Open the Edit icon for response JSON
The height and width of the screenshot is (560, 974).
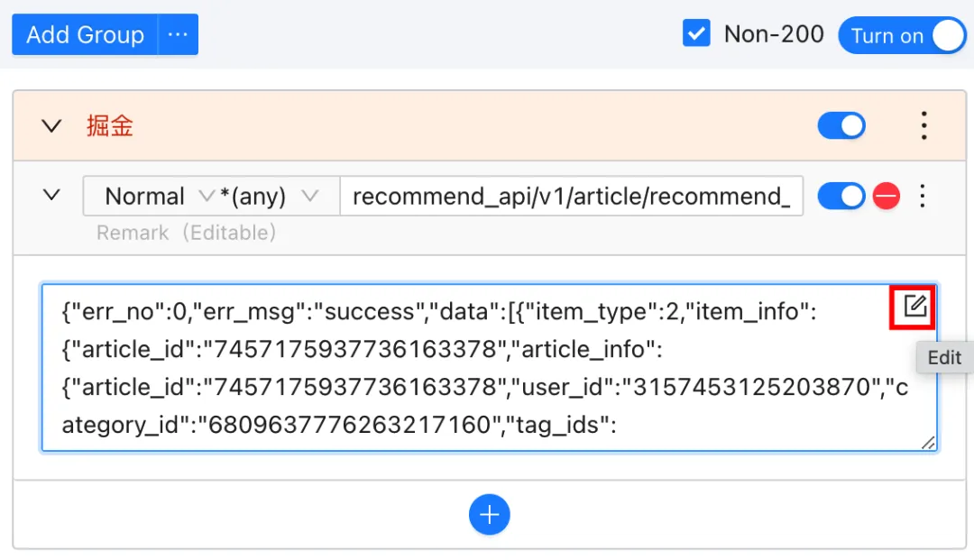[x=914, y=307]
